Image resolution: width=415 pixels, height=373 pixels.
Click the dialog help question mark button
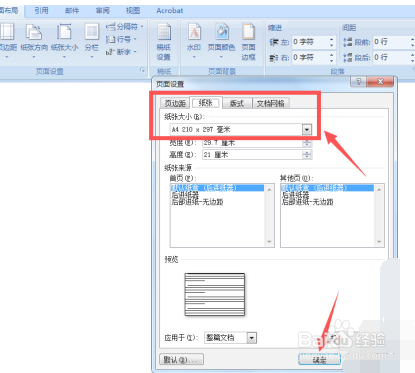click(x=359, y=81)
